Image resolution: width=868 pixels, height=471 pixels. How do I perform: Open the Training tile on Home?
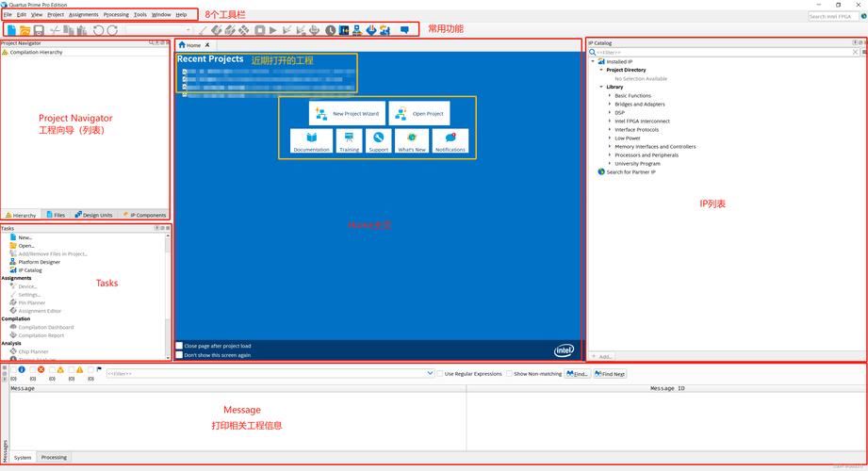(x=350, y=141)
